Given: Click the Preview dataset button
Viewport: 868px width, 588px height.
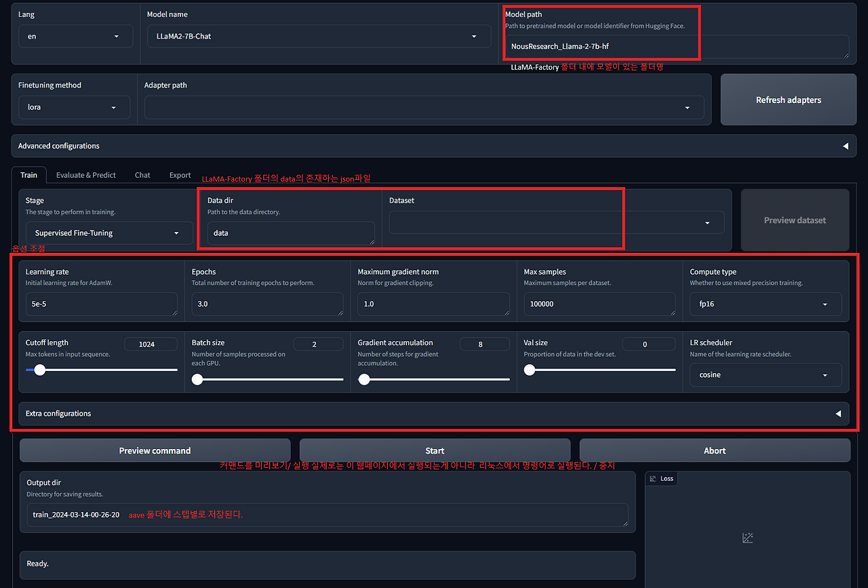Looking at the screenshot, I should tap(795, 220).
